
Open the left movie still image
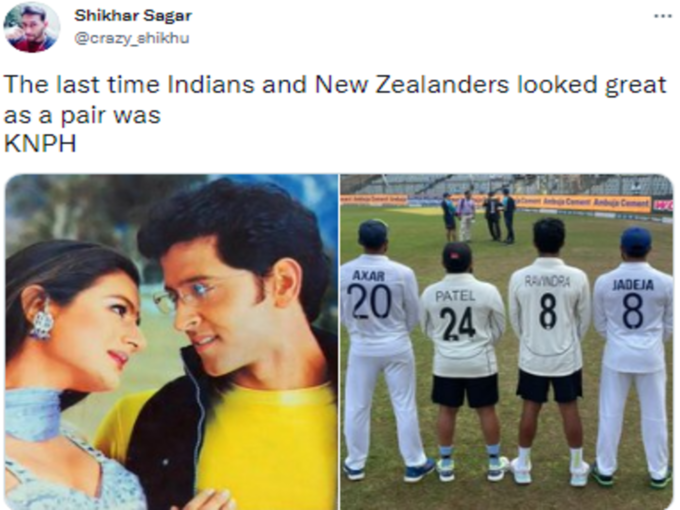click(x=171, y=342)
